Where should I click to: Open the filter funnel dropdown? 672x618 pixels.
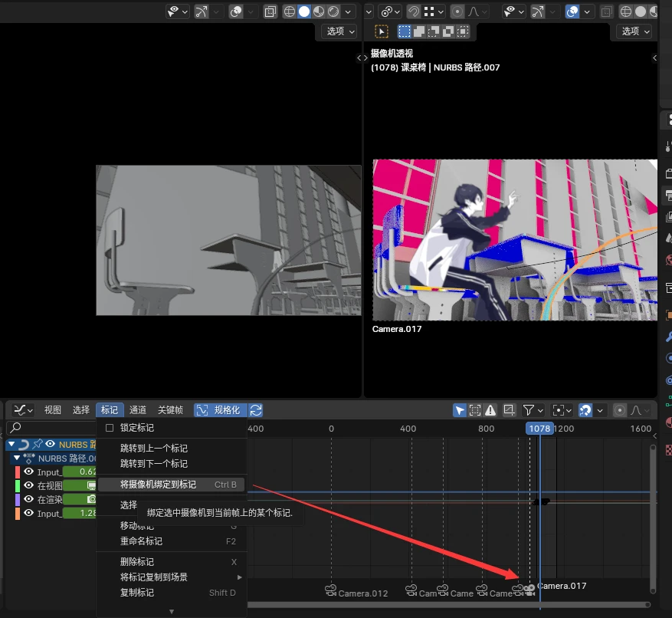tap(533, 410)
